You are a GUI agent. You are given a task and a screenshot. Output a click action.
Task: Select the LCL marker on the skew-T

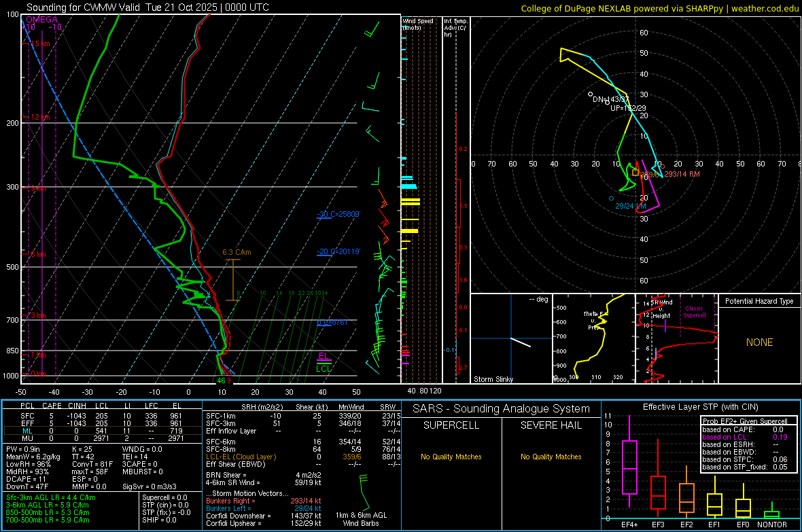click(x=324, y=368)
